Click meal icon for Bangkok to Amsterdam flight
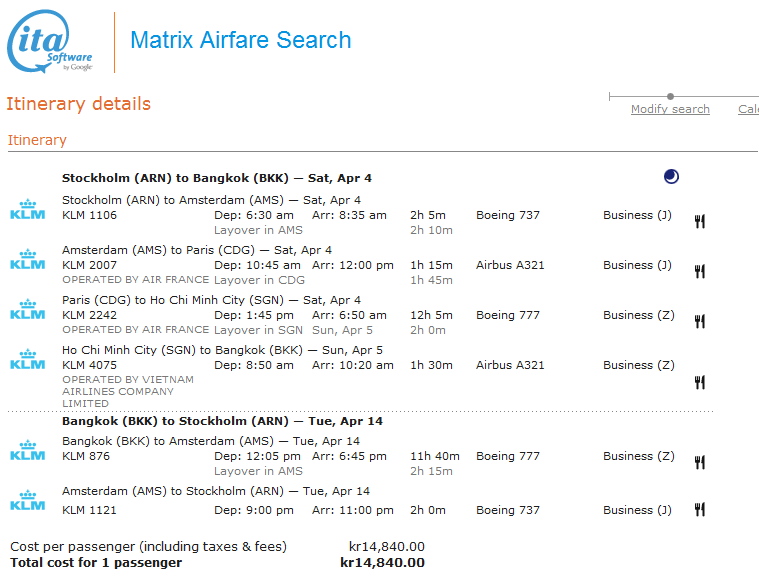This screenshot has height=577, width=759. click(700, 462)
